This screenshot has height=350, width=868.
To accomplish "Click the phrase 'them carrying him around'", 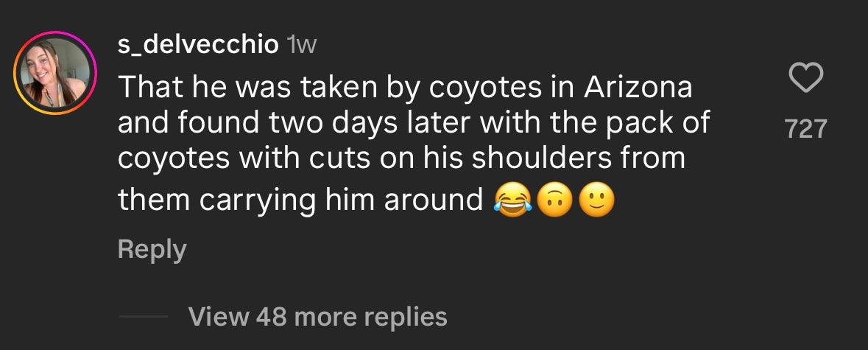I will (x=300, y=200).
